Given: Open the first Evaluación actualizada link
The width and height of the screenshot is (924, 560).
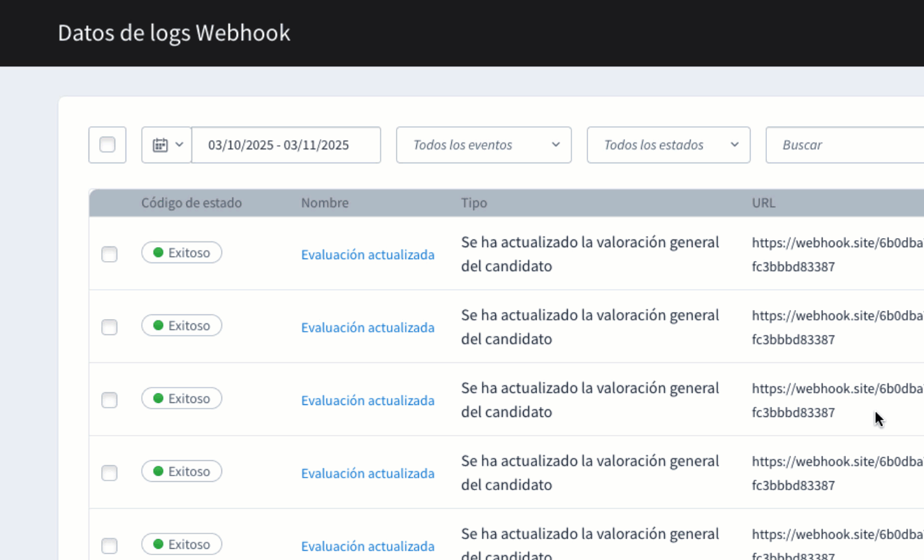Looking at the screenshot, I should pos(368,254).
